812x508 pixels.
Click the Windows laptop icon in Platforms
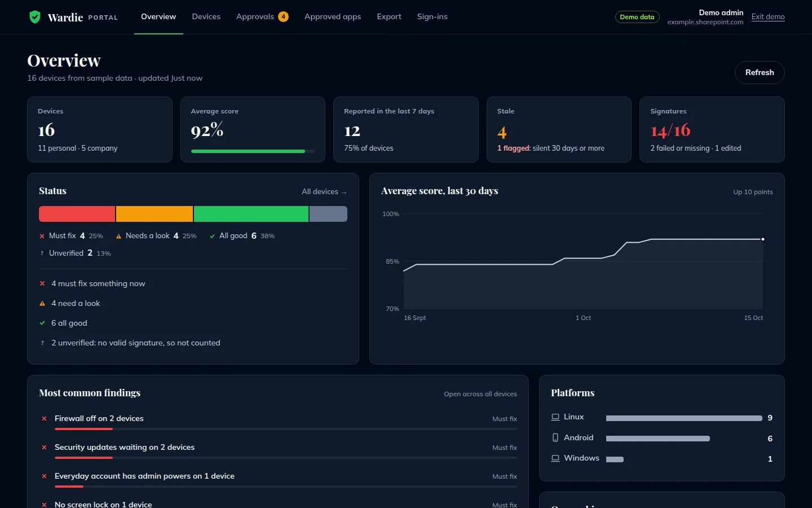click(555, 458)
